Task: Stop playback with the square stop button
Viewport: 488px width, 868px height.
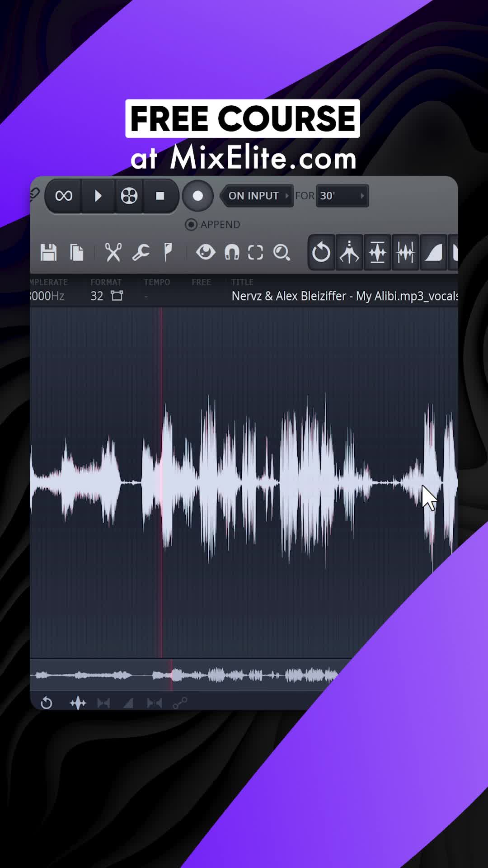Action: (160, 196)
